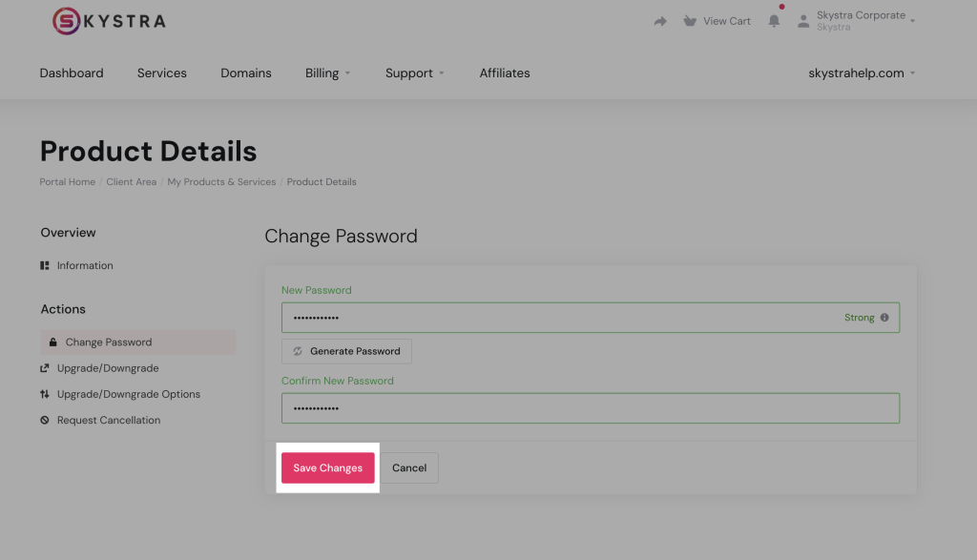
Task: Choose Request Cancellation in the sidebar
Action: (108, 420)
